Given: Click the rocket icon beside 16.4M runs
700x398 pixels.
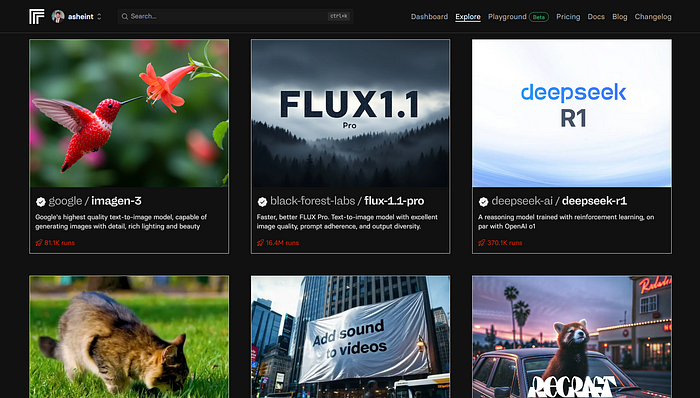Looking at the screenshot, I should pos(260,243).
